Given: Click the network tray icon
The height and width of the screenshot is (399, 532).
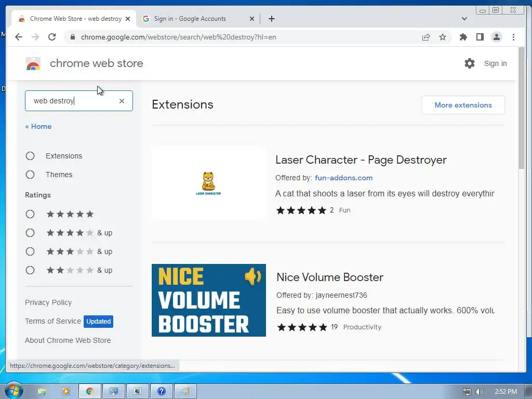Looking at the screenshot, I should point(467,392).
